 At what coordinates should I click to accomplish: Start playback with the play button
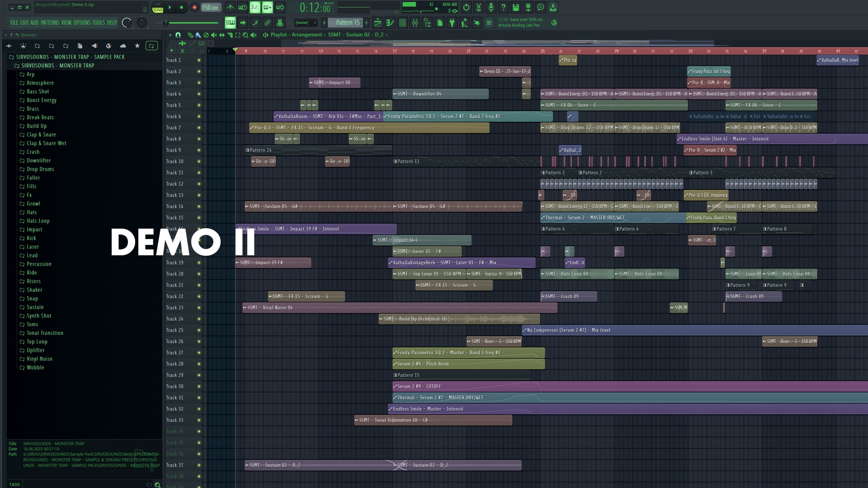[x=170, y=7]
